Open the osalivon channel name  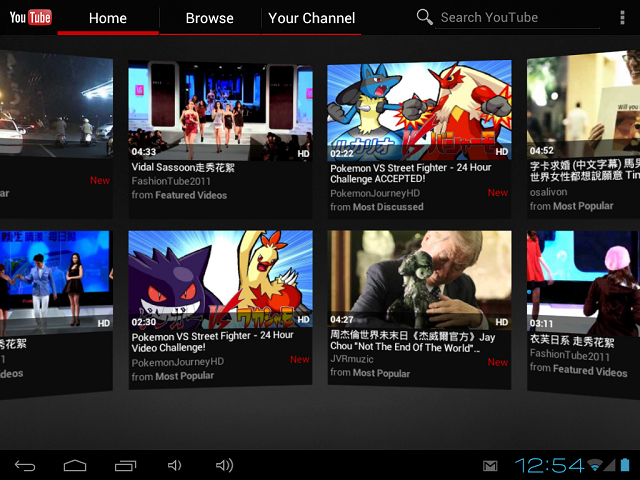pos(549,192)
